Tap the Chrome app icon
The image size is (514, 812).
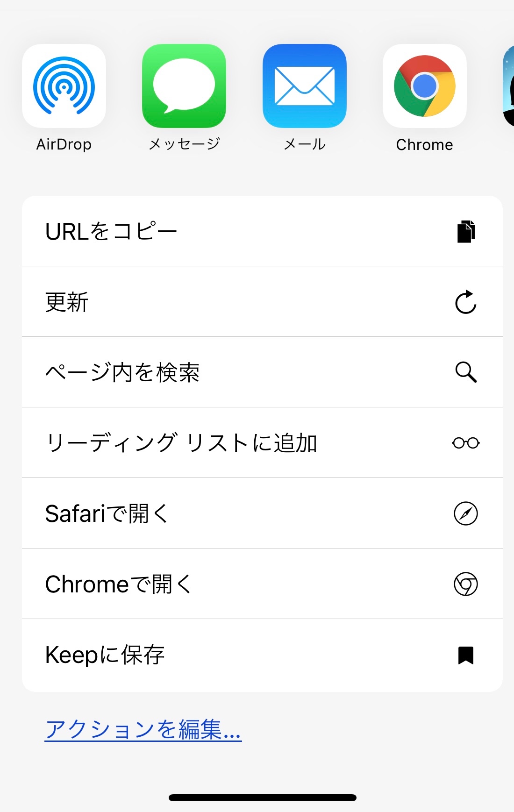[424, 86]
